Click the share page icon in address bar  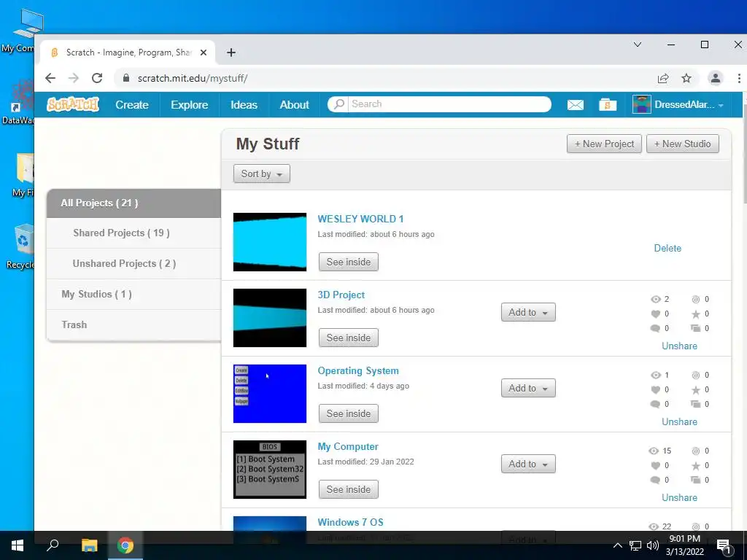point(662,78)
